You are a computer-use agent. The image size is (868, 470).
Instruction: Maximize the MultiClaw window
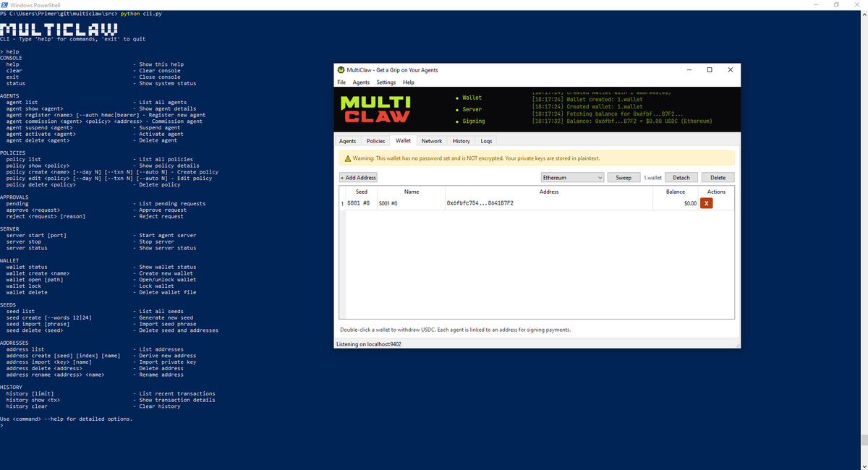point(710,70)
